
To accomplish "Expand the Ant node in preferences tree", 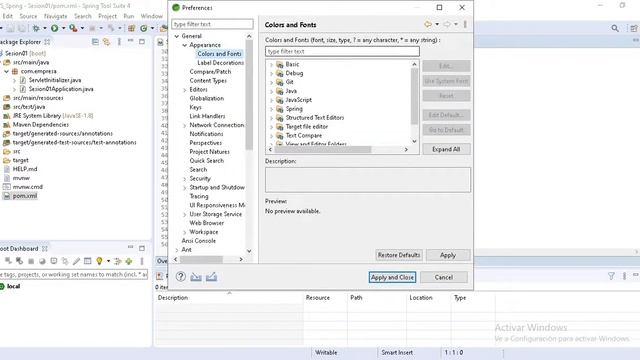I will coord(177,250).
